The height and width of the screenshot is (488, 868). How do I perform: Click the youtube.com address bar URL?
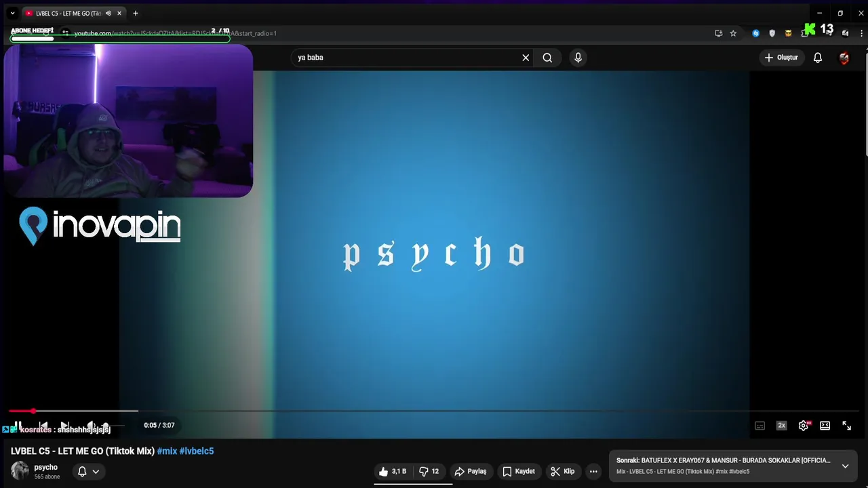point(176,33)
